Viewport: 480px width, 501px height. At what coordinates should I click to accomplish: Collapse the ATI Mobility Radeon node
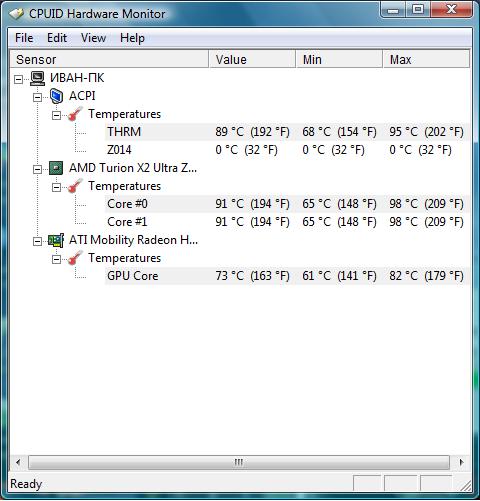click(38, 241)
